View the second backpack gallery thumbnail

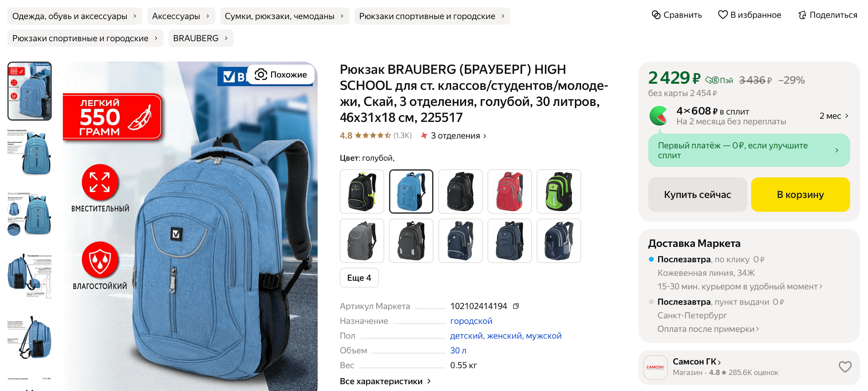[30, 153]
